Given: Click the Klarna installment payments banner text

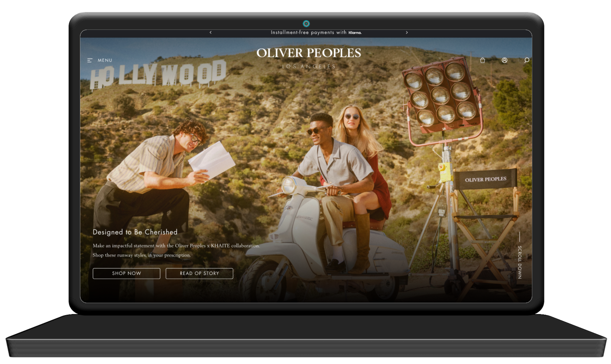Looking at the screenshot, I should click(x=316, y=32).
